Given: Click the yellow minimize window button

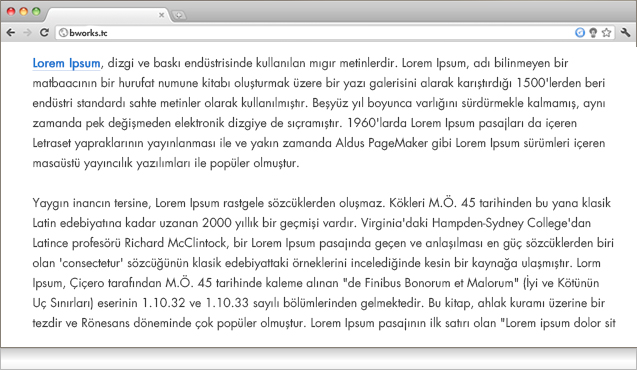Looking at the screenshot, I should (24, 11).
